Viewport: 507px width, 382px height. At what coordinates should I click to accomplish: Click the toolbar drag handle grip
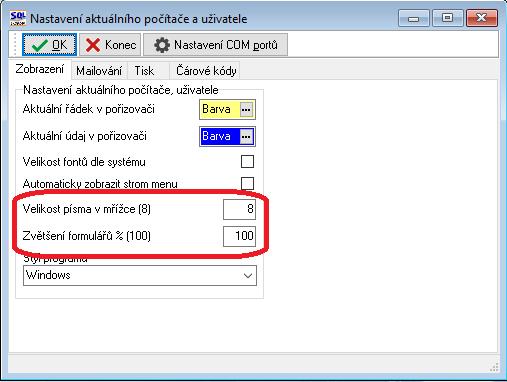tap(15, 45)
